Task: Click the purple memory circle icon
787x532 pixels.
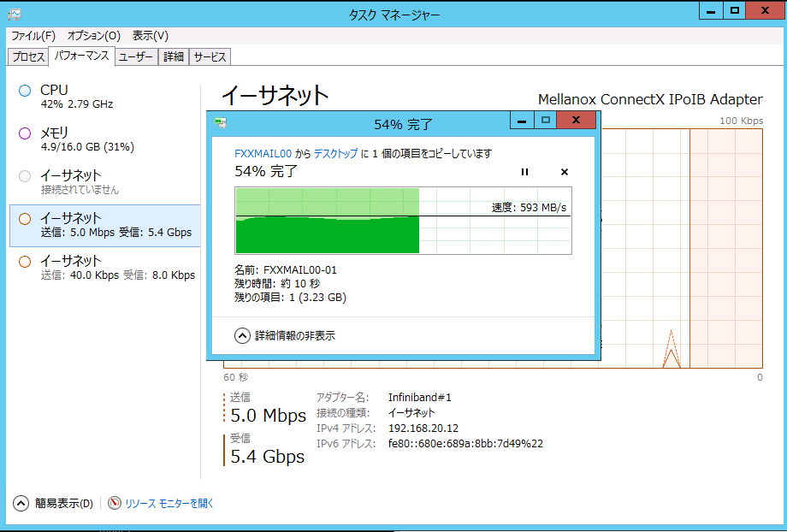Action: (x=25, y=133)
